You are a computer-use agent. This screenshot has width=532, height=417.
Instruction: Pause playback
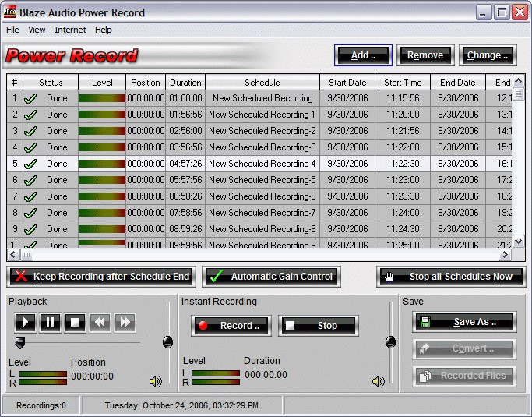click(50, 322)
